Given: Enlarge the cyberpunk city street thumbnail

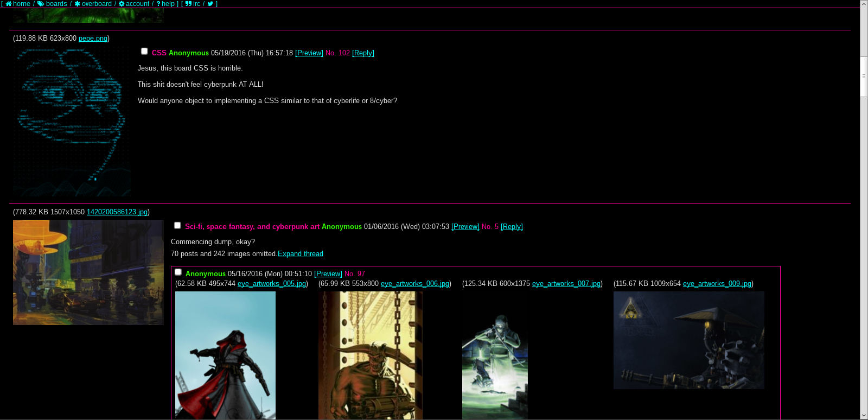Looking at the screenshot, I should tap(88, 272).
